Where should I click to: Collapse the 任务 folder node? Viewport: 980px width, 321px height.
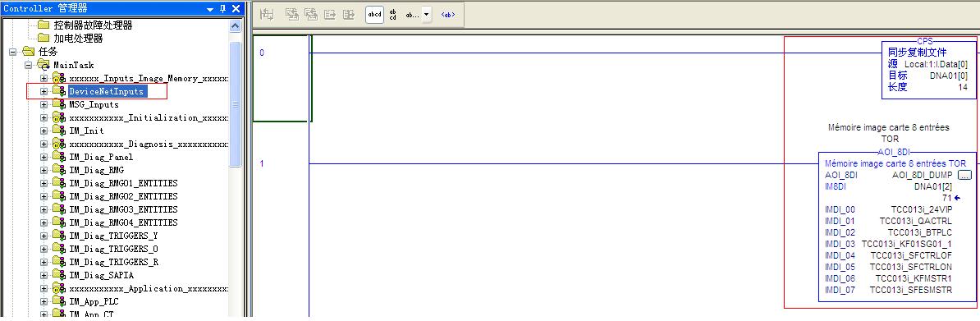click(x=12, y=52)
